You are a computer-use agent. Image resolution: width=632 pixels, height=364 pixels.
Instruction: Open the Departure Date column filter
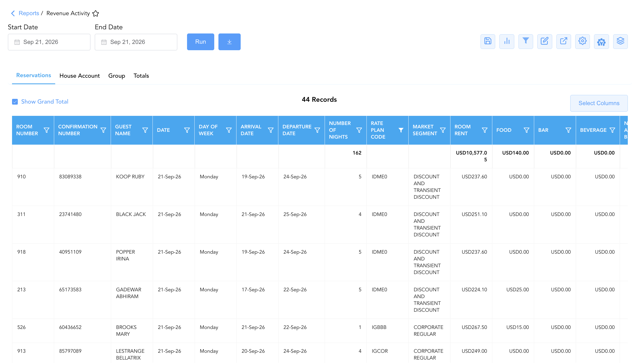point(317,130)
